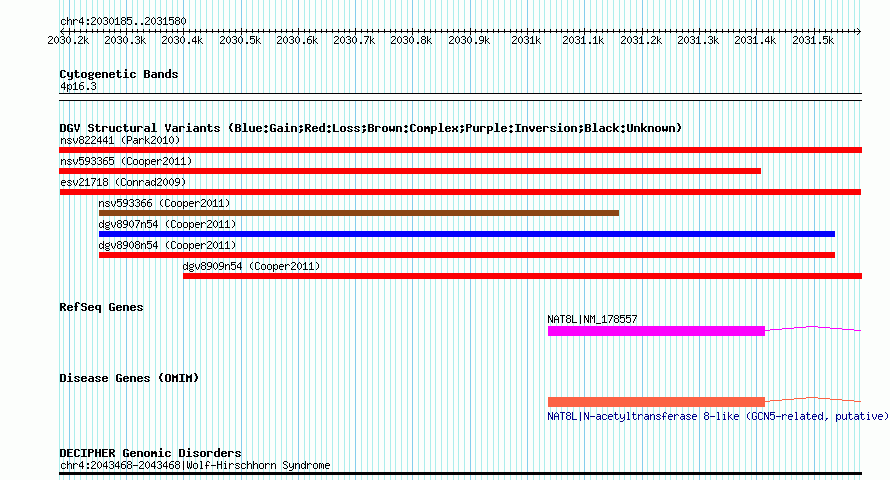Click the nsv822441 (Park2010) label

[120, 140]
